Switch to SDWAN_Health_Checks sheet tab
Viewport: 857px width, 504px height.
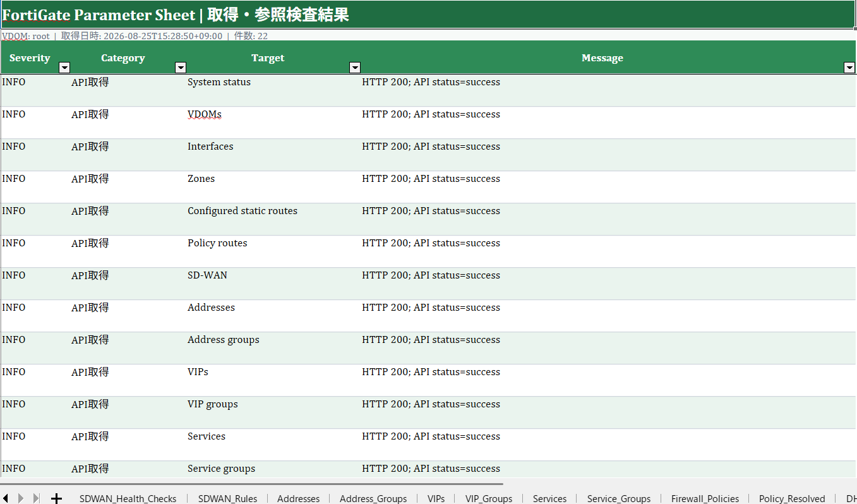point(128,498)
